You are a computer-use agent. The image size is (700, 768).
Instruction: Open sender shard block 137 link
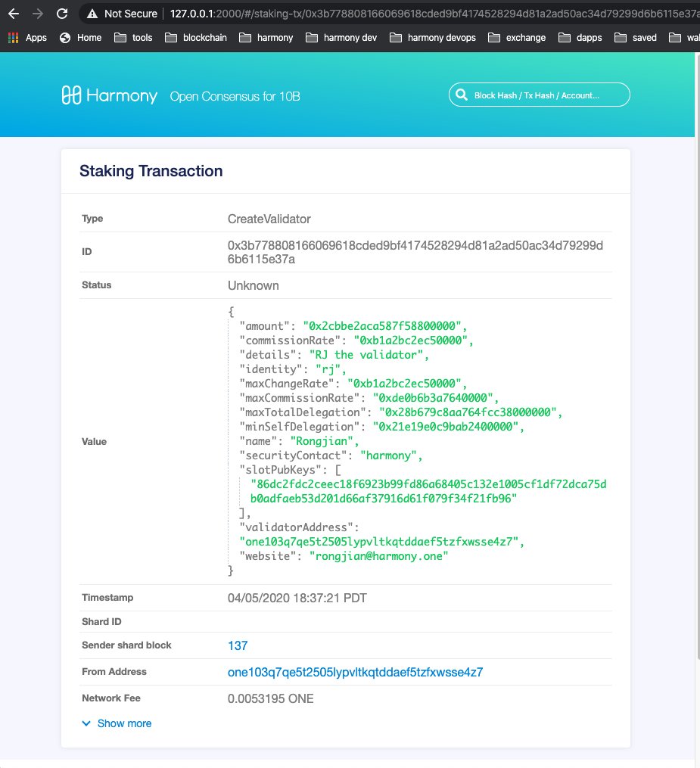click(x=238, y=645)
